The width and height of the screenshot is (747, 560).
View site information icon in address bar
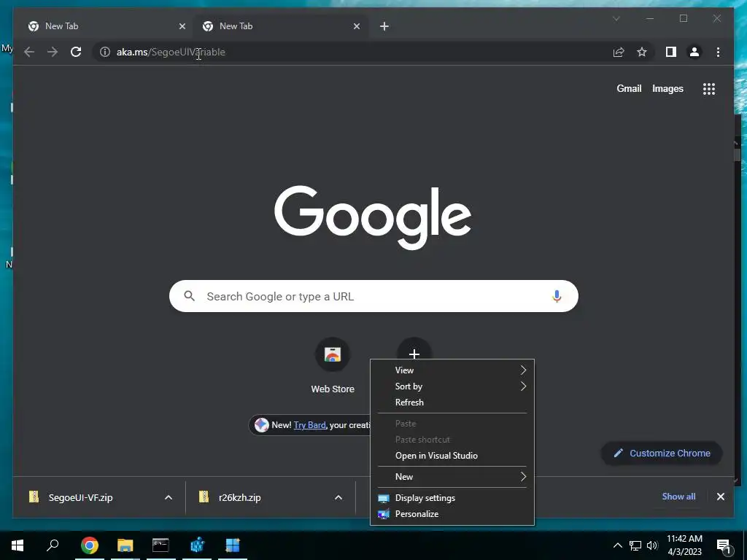pyautogui.click(x=105, y=52)
